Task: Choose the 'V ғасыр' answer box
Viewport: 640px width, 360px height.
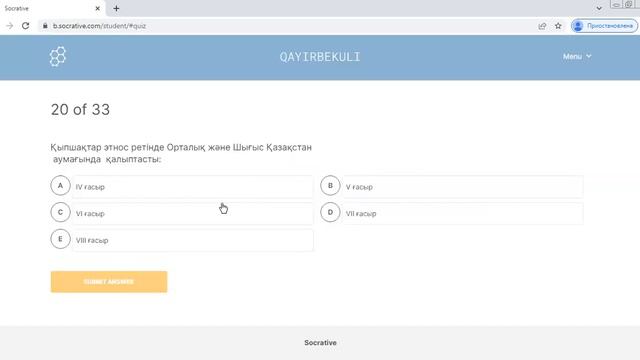Action: tap(463, 187)
